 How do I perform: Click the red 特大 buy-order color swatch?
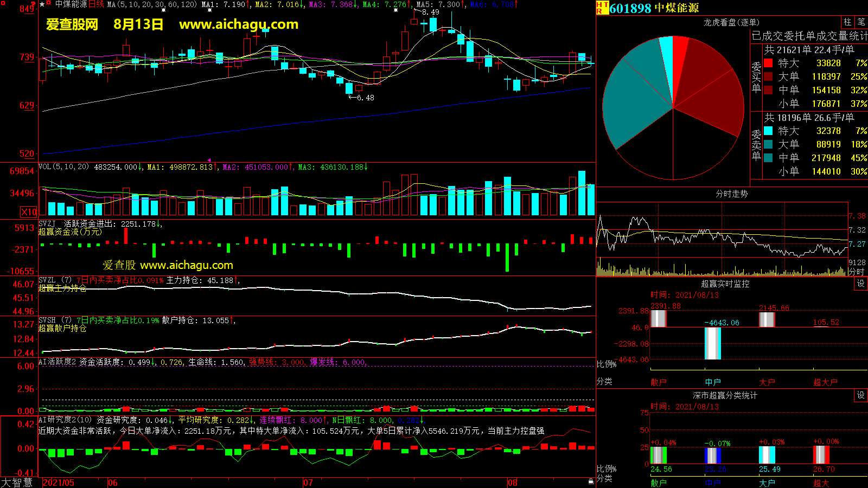(x=768, y=63)
